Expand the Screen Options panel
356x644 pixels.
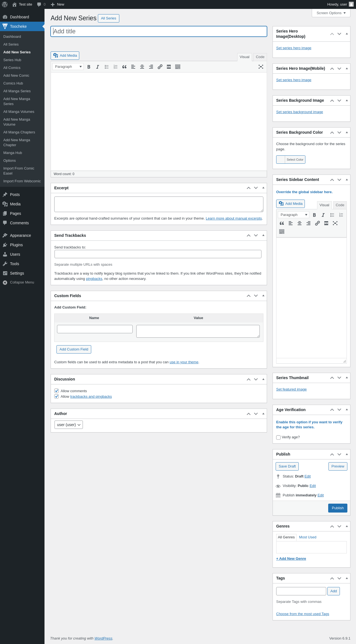click(331, 13)
